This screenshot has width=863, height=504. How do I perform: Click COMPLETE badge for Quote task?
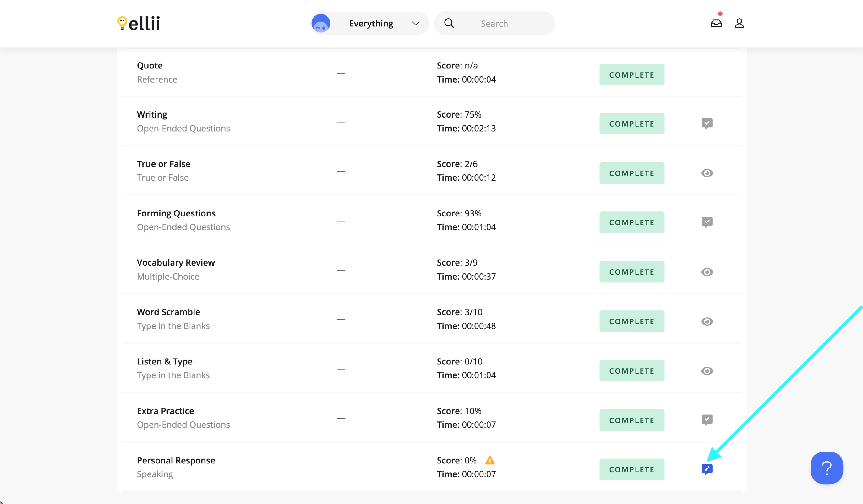(631, 75)
